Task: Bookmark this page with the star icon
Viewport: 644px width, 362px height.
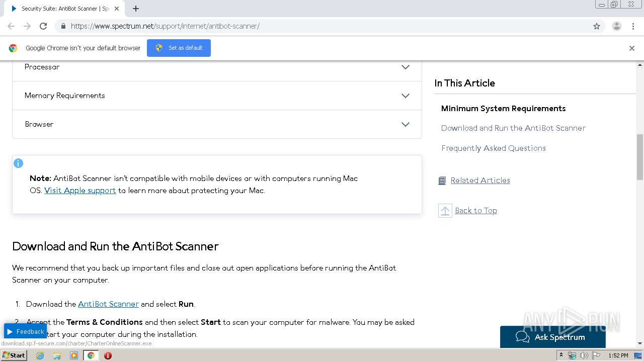Action: pos(597,26)
